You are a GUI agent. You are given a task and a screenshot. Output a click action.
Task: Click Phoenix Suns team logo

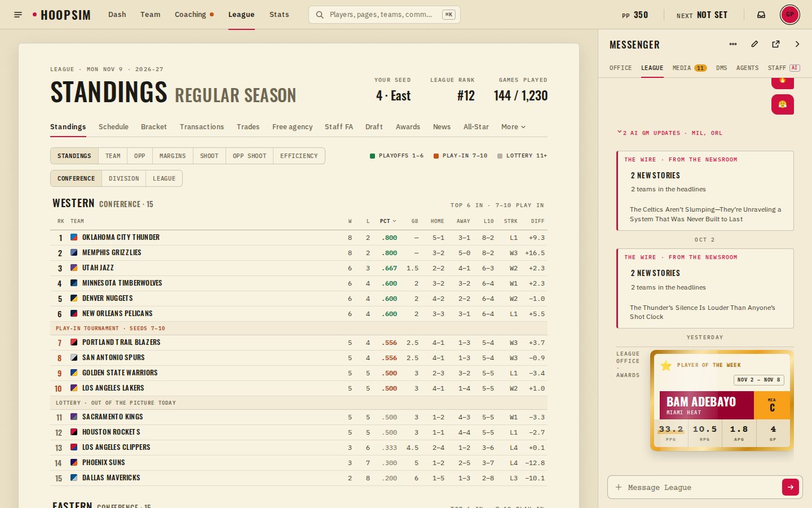[x=74, y=463]
